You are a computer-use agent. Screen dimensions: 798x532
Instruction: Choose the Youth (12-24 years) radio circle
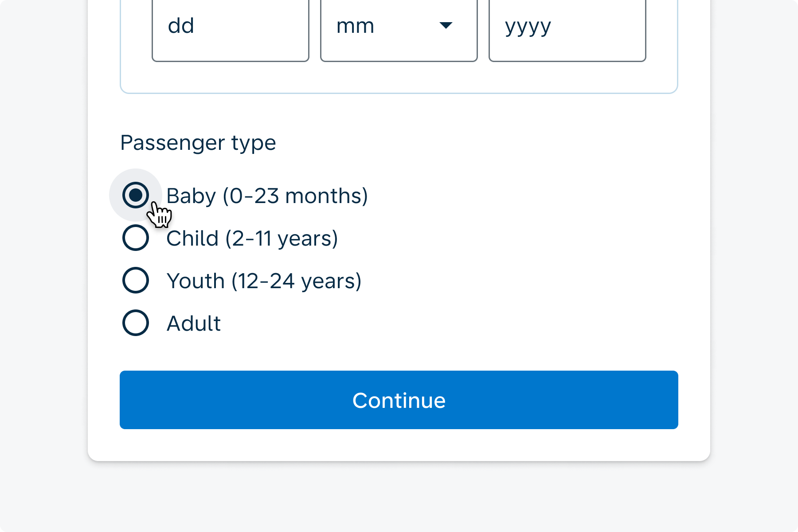(x=136, y=280)
